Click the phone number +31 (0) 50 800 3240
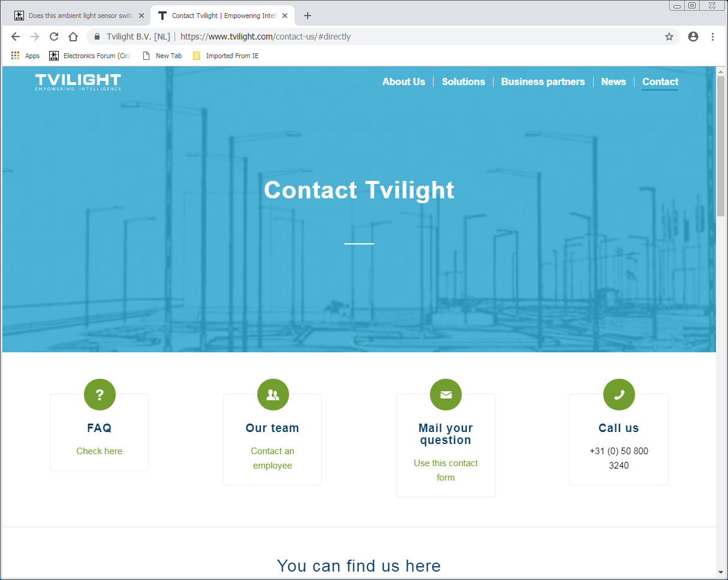Viewport: 728px width, 580px height. 619,458
